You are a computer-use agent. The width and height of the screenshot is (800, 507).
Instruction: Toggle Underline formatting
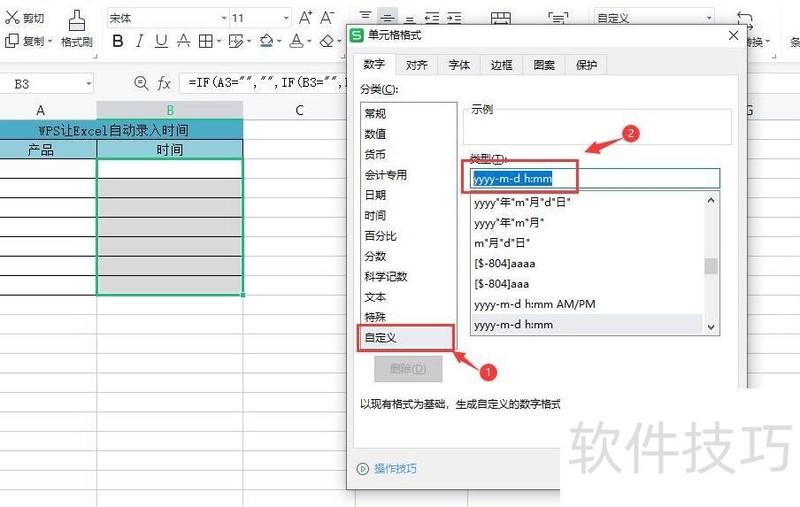[161, 41]
